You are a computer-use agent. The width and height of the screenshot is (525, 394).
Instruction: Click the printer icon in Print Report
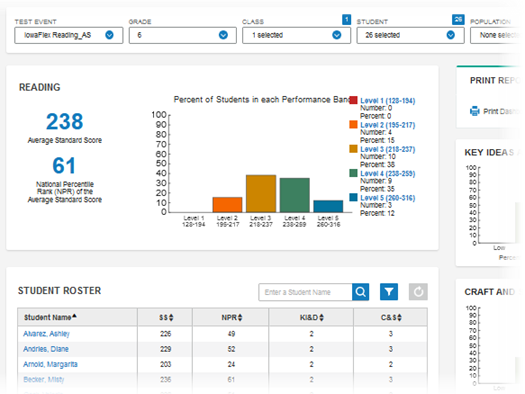(474, 111)
